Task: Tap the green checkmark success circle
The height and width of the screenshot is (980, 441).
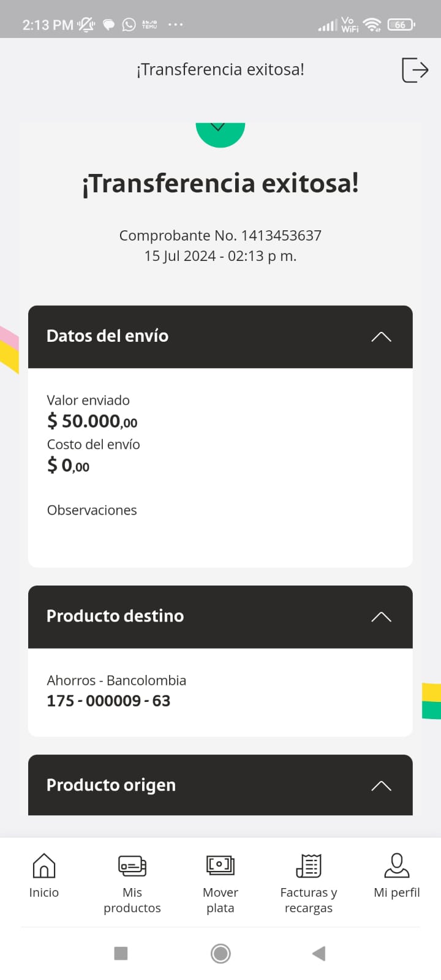Action: coord(221,133)
